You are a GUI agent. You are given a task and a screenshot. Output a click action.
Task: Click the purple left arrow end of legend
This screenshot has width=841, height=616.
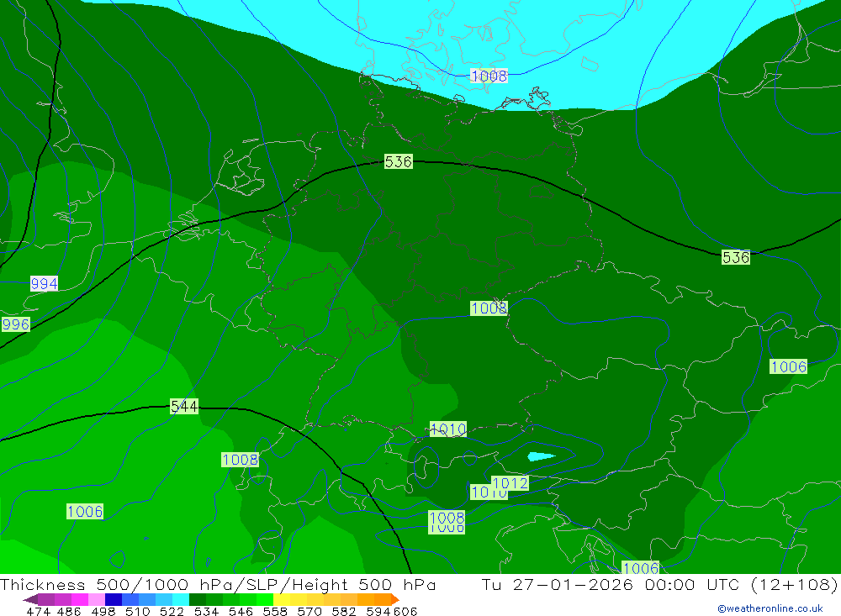click(30, 599)
